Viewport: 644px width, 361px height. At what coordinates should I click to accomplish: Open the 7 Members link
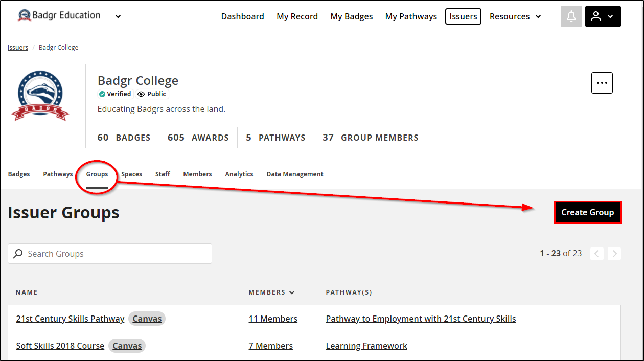[271, 346]
